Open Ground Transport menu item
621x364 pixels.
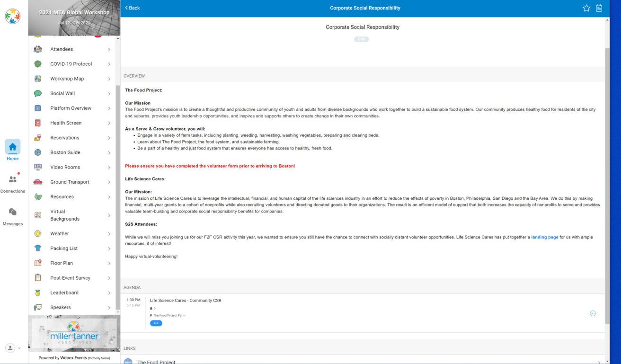72,182
